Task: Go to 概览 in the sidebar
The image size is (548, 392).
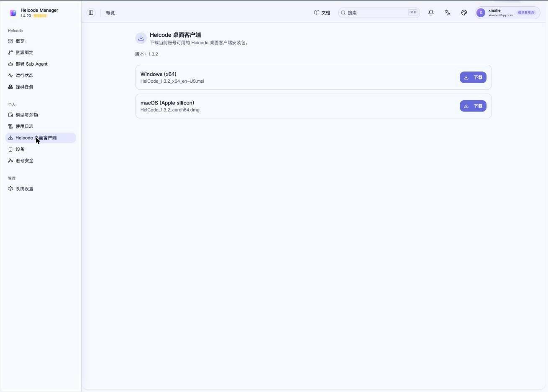Action: click(x=41, y=41)
